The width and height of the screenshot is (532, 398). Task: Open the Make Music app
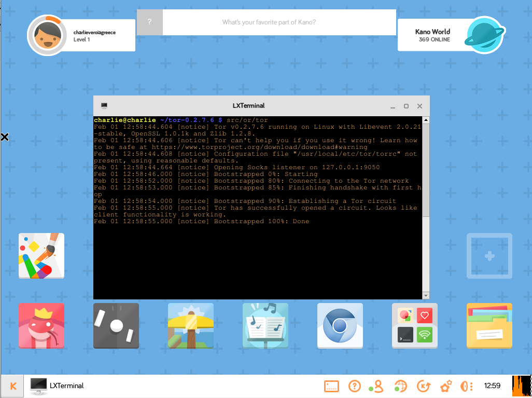pyautogui.click(x=265, y=325)
